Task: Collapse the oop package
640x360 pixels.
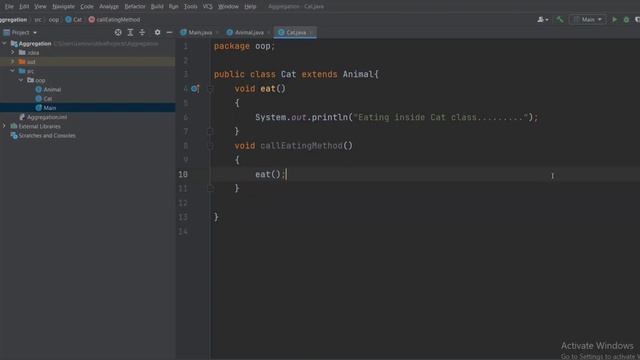Action: (x=21, y=80)
